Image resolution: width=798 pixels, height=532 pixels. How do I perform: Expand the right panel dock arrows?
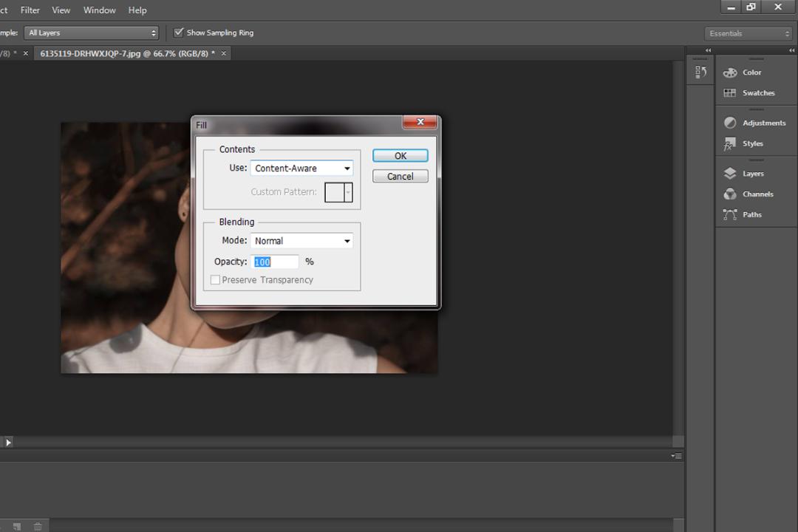791,50
